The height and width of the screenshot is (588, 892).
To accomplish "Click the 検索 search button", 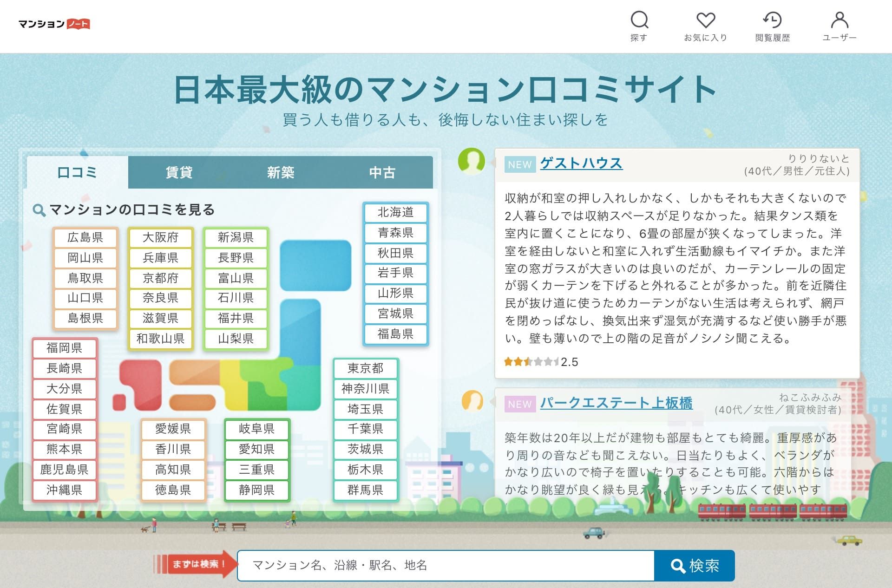I will click(695, 565).
